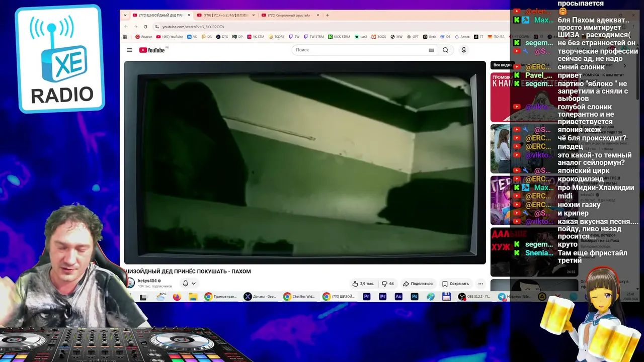
Task: Open the more actions menu under video
Action: (480, 284)
